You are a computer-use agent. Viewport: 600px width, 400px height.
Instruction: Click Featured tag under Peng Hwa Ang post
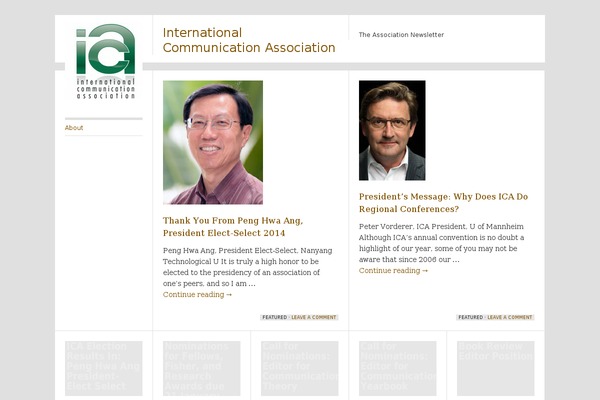pyautogui.click(x=274, y=317)
